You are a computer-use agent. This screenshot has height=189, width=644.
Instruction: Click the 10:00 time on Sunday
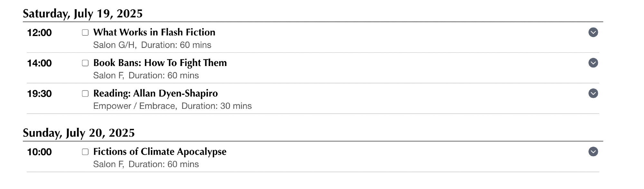pos(39,152)
